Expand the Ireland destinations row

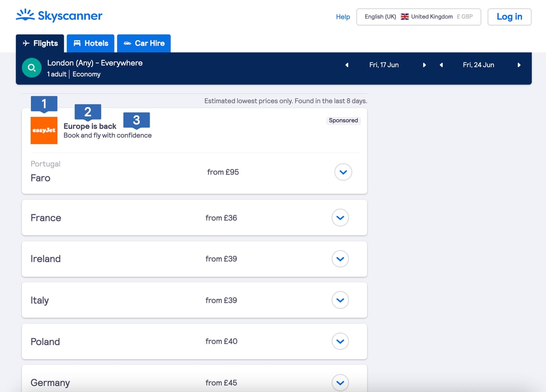[340, 259]
